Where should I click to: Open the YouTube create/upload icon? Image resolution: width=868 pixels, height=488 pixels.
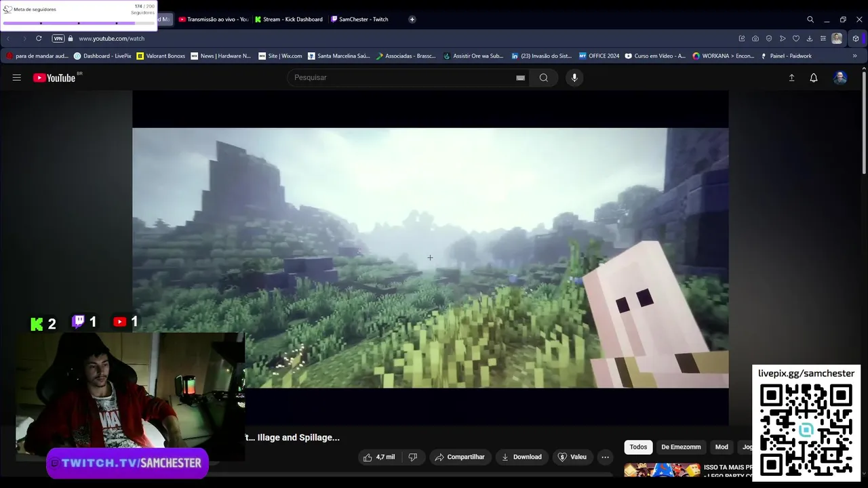pyautogui.click(x=791, y=78)
